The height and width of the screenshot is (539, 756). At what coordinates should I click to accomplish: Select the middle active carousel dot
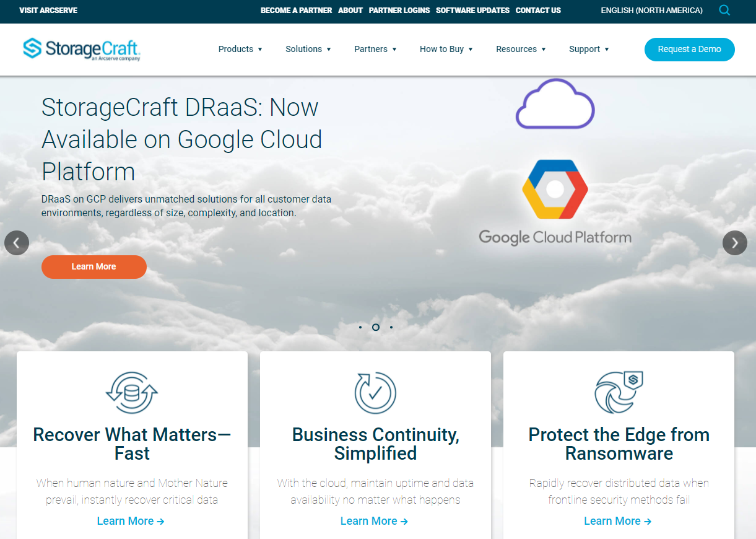pyautogui.click(x=376, y=327)
